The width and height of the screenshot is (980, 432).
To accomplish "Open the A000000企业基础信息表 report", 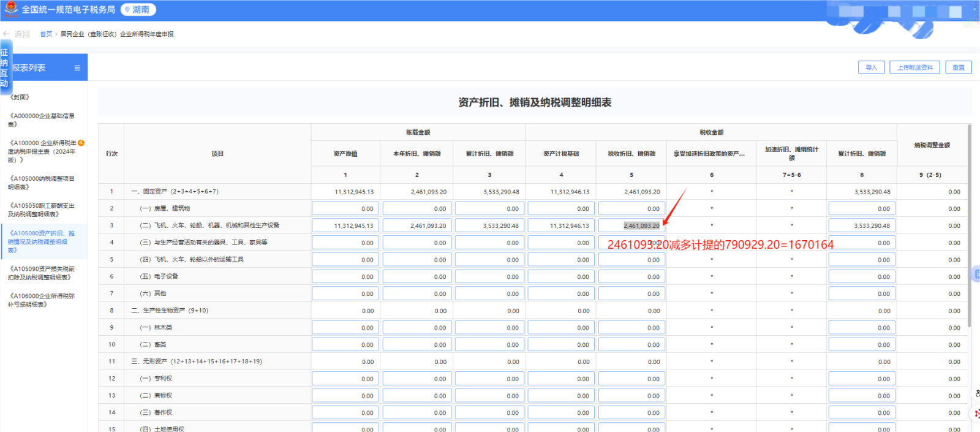I will point(42,119).
